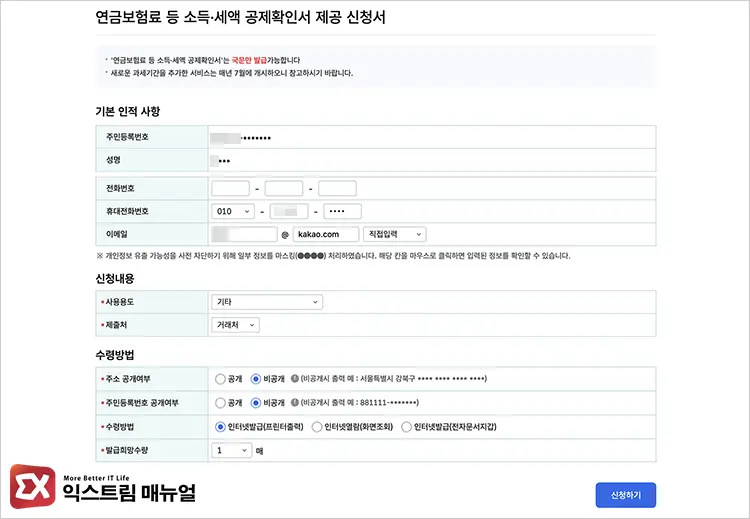Open the 사용용도 dropdown showing 기타
This screenshot has height=519, width=750.
pos(267,301)
